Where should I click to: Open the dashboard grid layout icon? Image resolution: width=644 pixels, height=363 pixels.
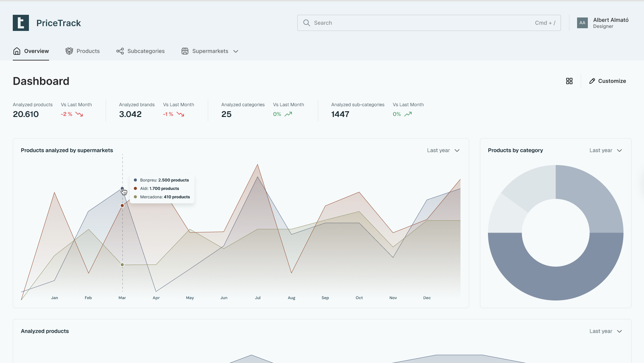pyautogui.click(x=569, y=81)
